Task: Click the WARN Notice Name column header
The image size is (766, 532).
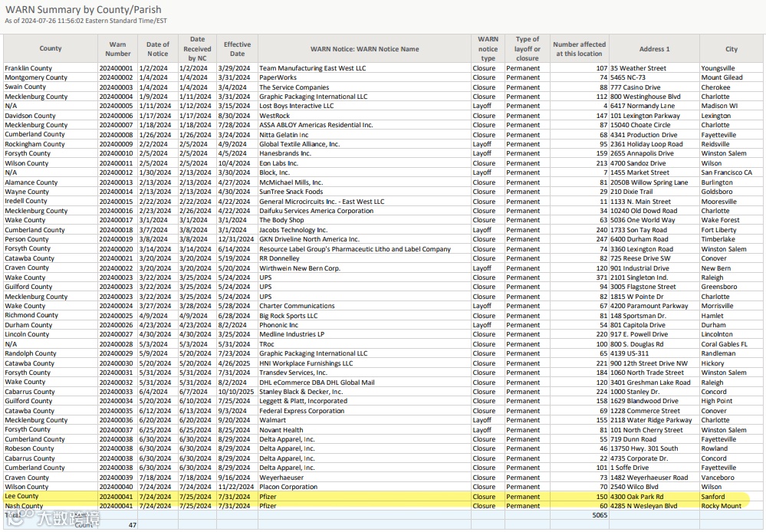Action: click(x=364, y=49)
